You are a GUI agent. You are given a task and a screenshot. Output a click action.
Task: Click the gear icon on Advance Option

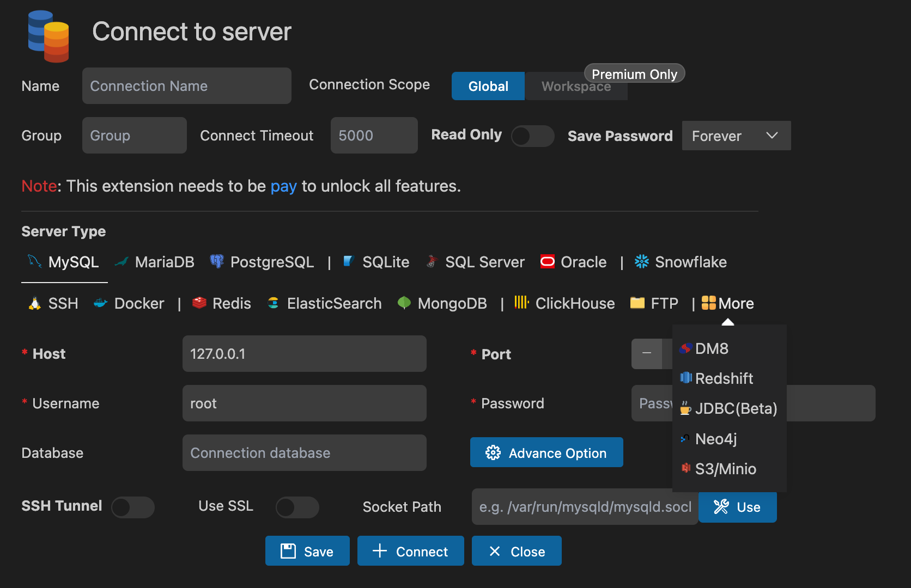tap(493, 452)
